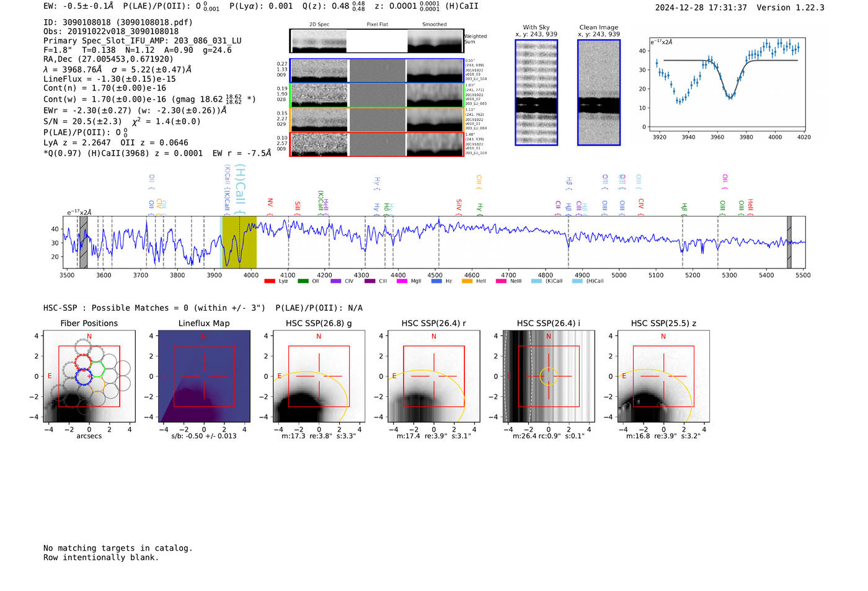Open the Clean Image cutout

(599, 92)
